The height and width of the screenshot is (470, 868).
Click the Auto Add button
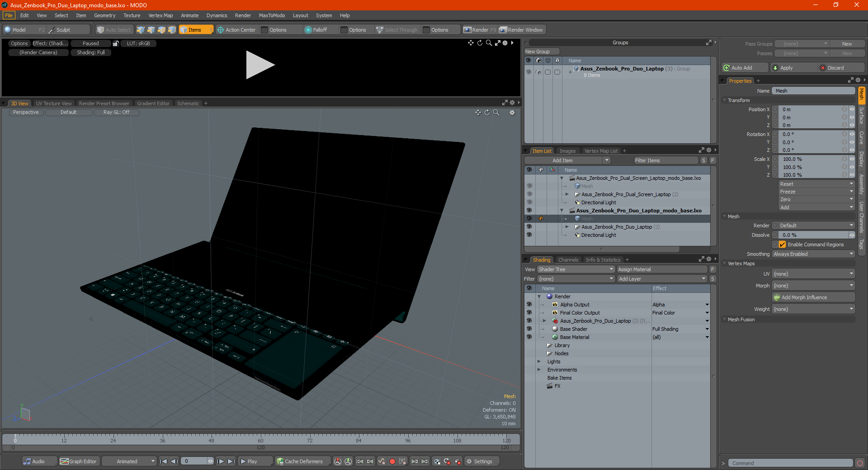pos(745,68)
